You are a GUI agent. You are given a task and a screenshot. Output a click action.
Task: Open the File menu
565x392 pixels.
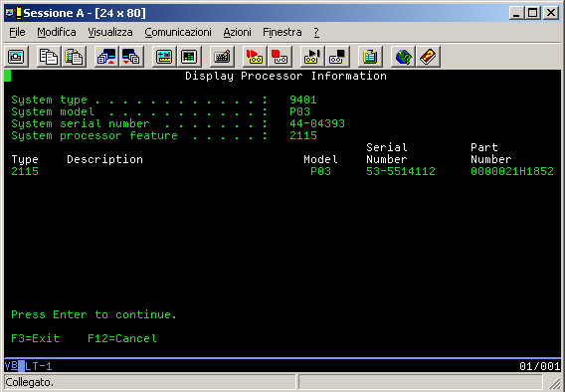point(17,32)
